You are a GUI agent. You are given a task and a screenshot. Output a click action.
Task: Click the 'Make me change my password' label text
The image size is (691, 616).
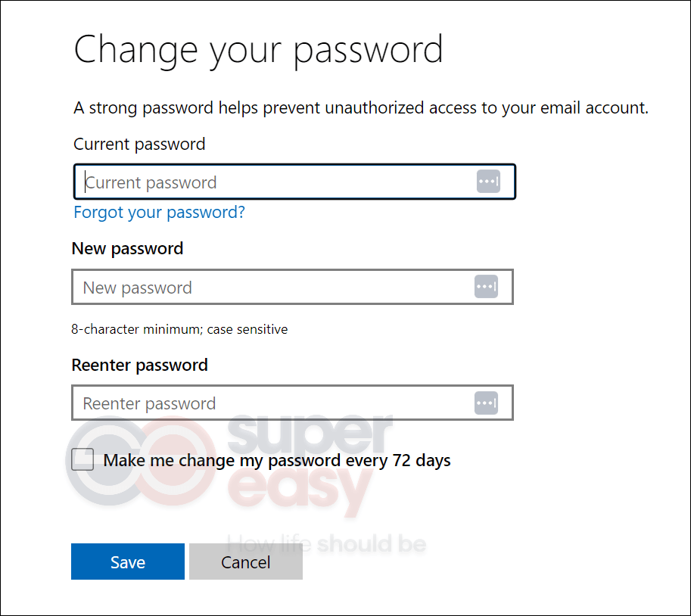[277, 460]
